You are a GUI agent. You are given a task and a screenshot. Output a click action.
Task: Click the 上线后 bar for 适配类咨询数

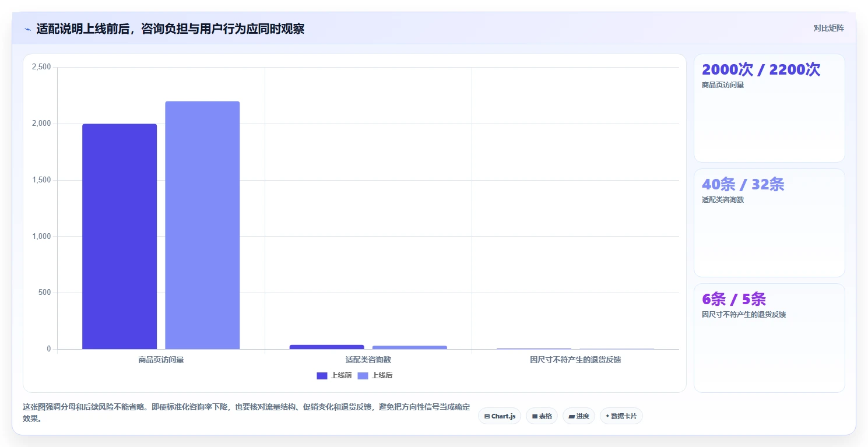(x=409, y=347)
